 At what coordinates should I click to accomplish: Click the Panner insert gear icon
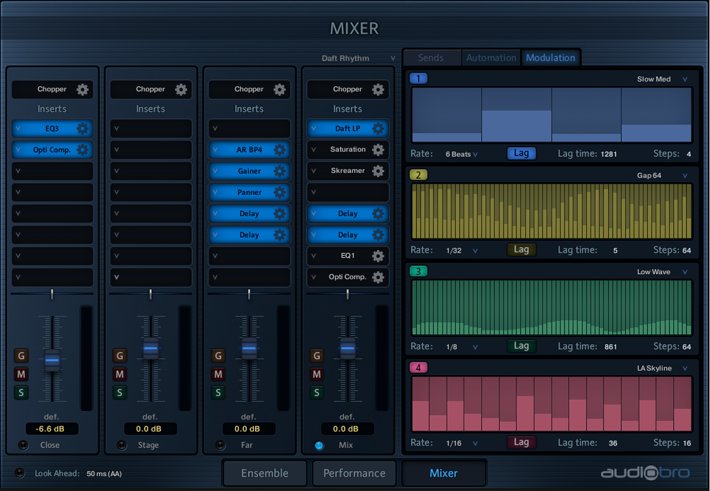click(x=280, y=192)
